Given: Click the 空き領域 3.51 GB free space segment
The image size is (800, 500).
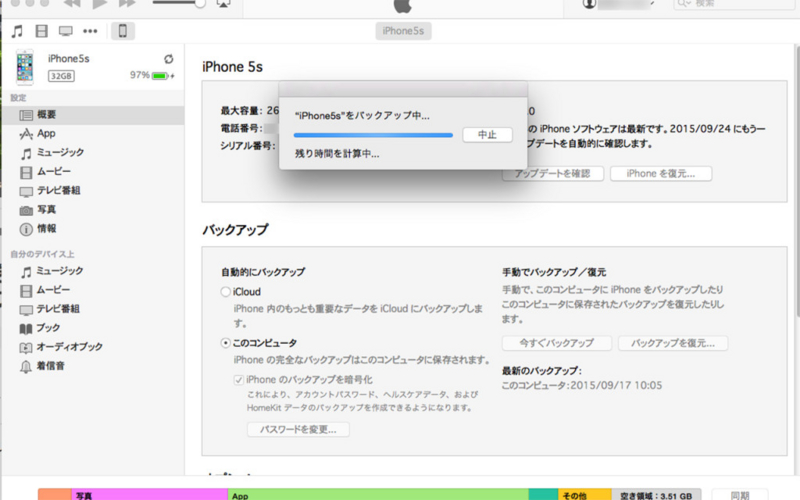Looking at the screenshot, I should [656, 494].
